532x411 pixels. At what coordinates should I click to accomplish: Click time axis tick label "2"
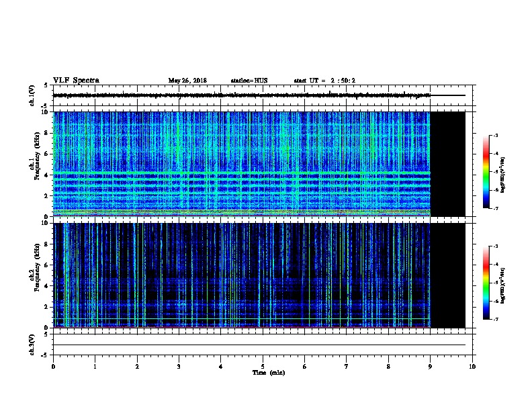tap(137, 367)
